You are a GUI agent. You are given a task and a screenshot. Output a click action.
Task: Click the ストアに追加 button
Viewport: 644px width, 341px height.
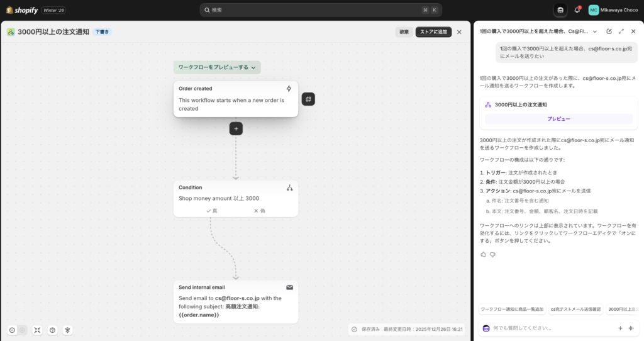pos(433,32)
